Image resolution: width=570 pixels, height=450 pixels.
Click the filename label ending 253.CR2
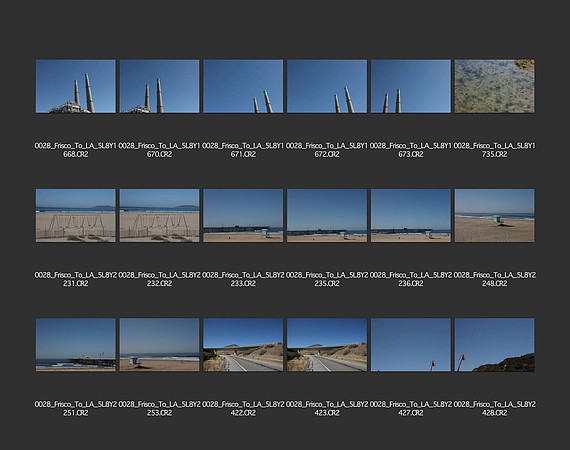159,409
